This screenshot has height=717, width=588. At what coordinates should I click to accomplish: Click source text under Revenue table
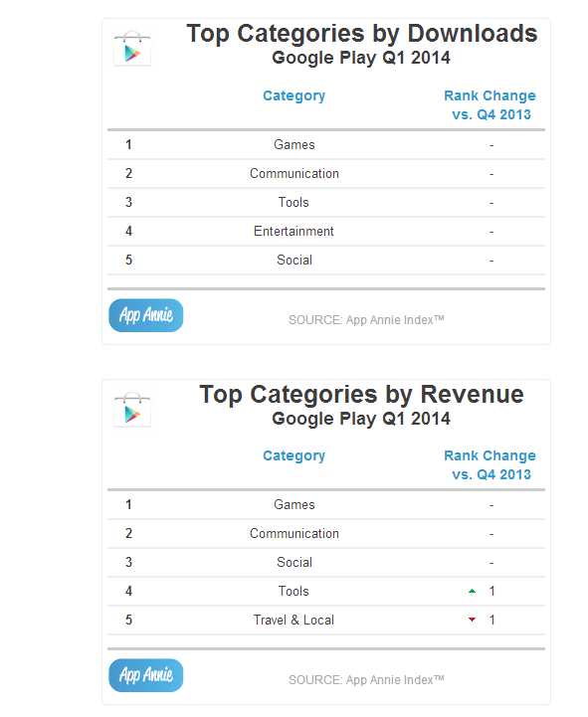click(366, 680)
